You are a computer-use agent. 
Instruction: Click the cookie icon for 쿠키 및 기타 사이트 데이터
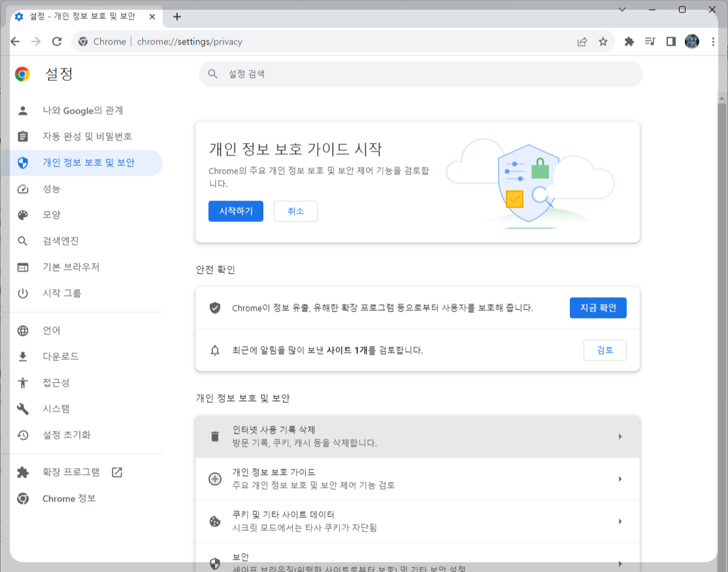tap(215, 522)
